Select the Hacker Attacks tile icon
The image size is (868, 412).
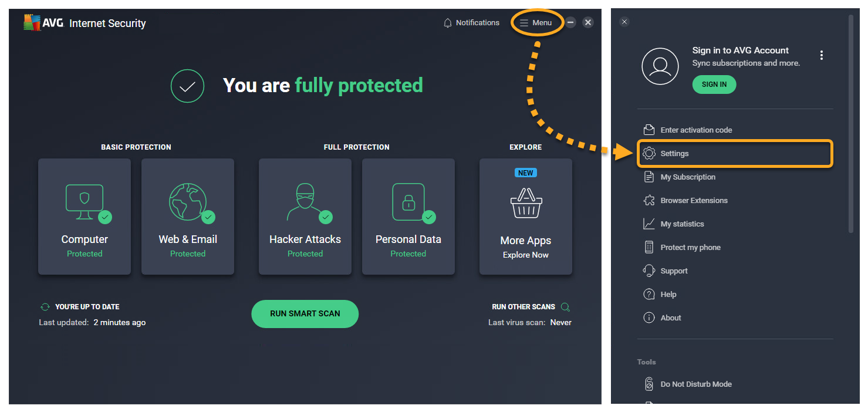click(305, 202)
